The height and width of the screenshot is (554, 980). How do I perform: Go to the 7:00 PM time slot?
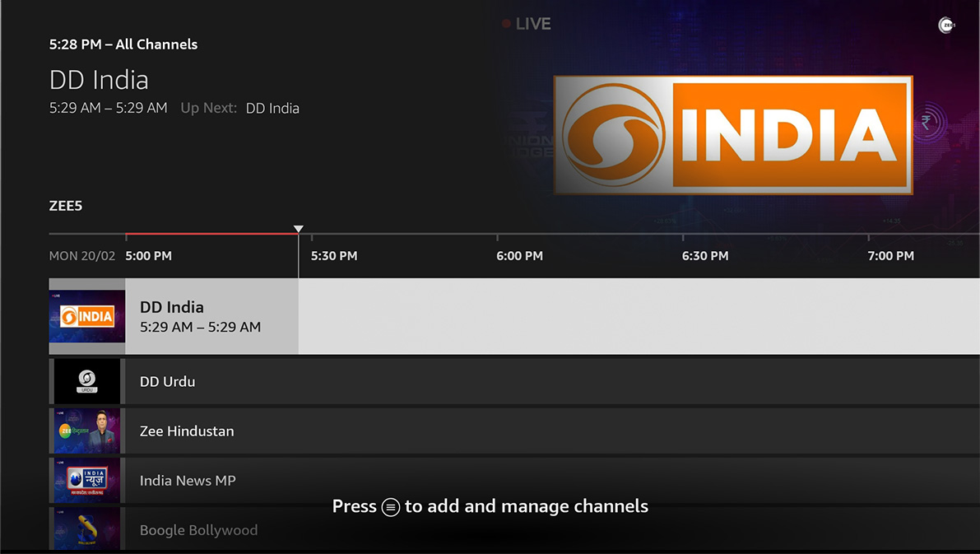click(x=890, y=256)
